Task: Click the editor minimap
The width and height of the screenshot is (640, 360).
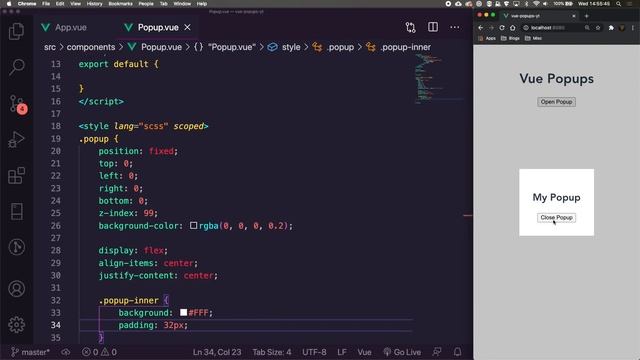Action: tap(439, 80)
